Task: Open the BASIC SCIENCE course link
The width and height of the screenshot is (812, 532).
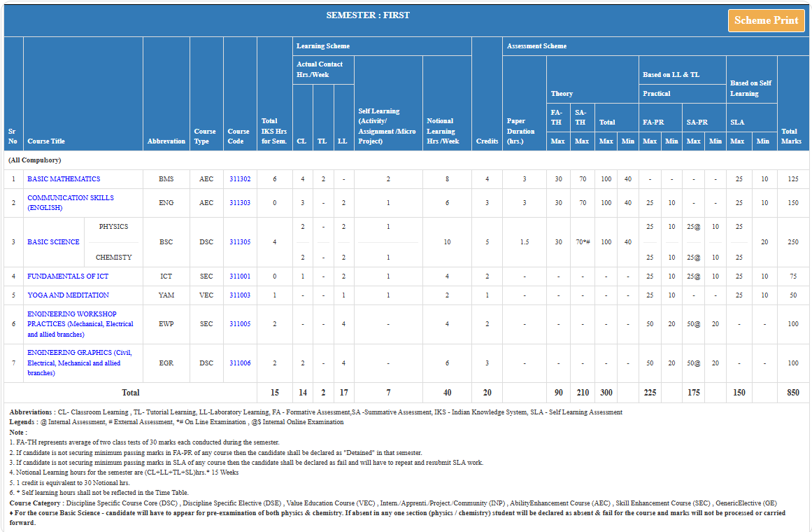Action: coord(53,242)
